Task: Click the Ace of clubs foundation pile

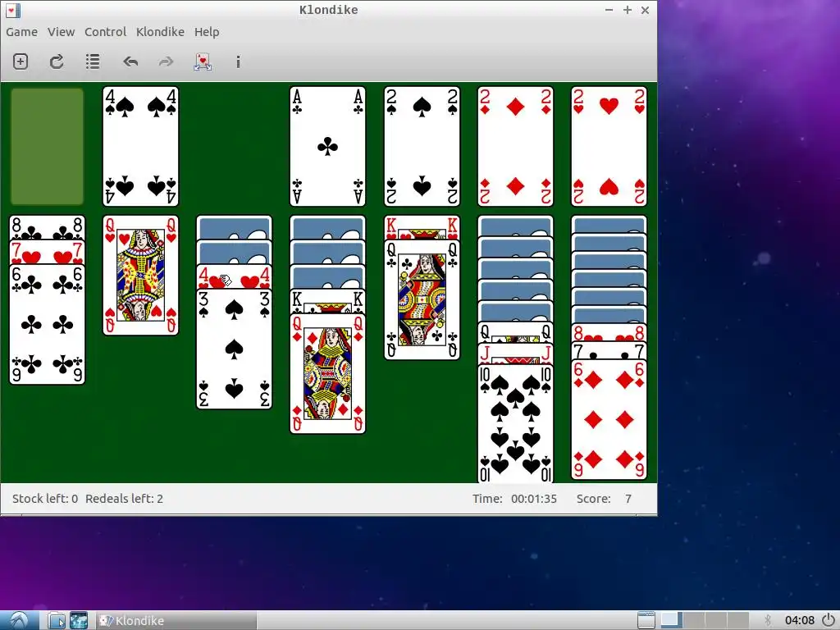Action: tap(328, 146)
